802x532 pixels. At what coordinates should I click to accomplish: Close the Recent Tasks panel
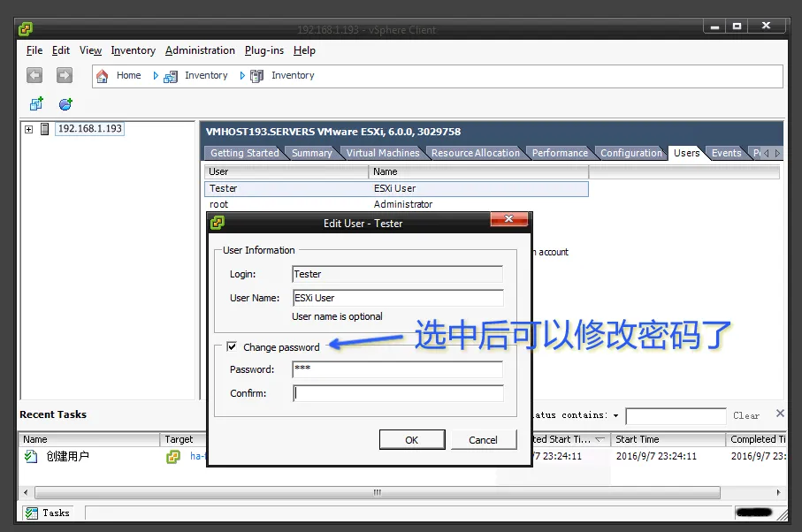pos(780,413)
